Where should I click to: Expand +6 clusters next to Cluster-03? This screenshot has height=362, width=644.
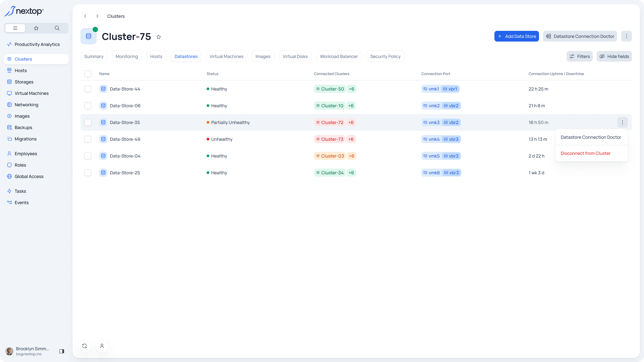[x=352, y=156]
